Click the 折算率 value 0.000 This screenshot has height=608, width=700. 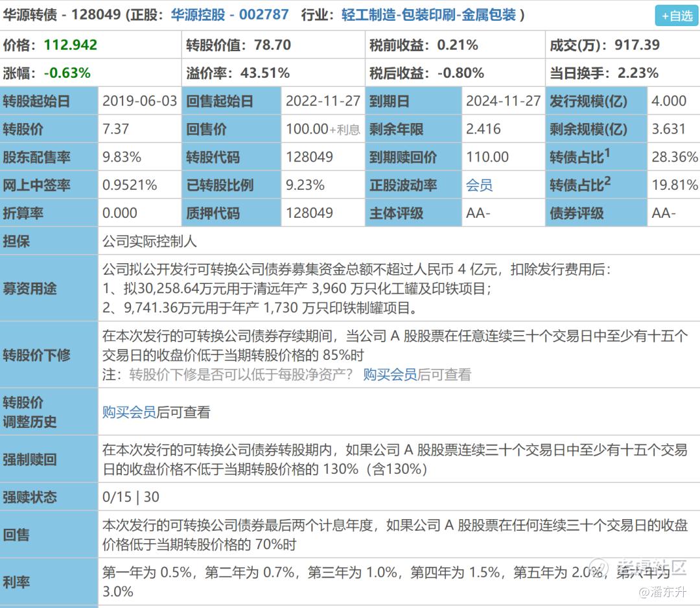coord(120,213)
